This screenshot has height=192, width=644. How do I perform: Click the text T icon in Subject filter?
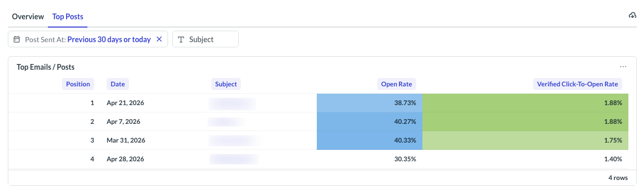(181, 40)
